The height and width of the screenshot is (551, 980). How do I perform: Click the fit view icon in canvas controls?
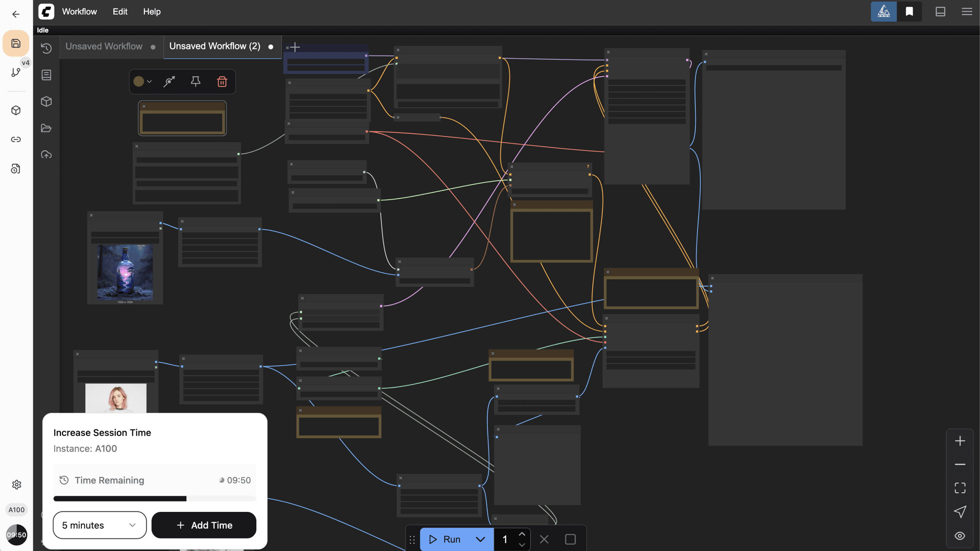click(960, 488)
